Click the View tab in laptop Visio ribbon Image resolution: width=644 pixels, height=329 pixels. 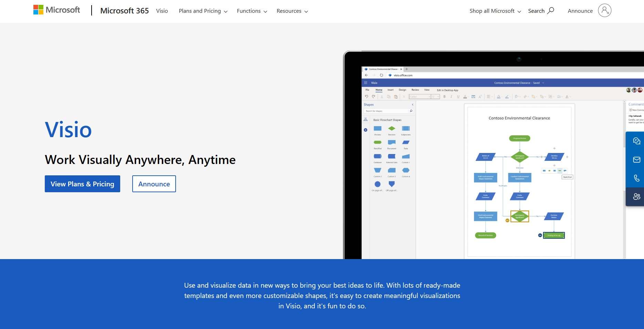click(x=427, y=90)
